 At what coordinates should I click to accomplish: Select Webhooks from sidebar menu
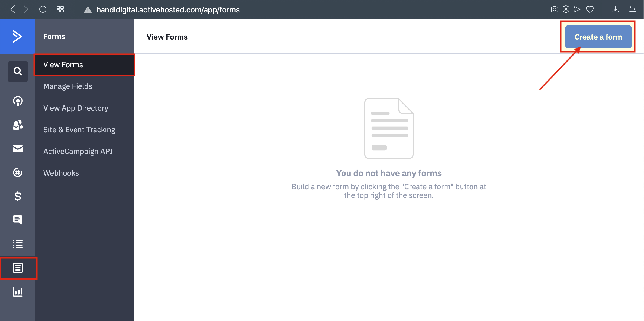click(x=61, y=173)
